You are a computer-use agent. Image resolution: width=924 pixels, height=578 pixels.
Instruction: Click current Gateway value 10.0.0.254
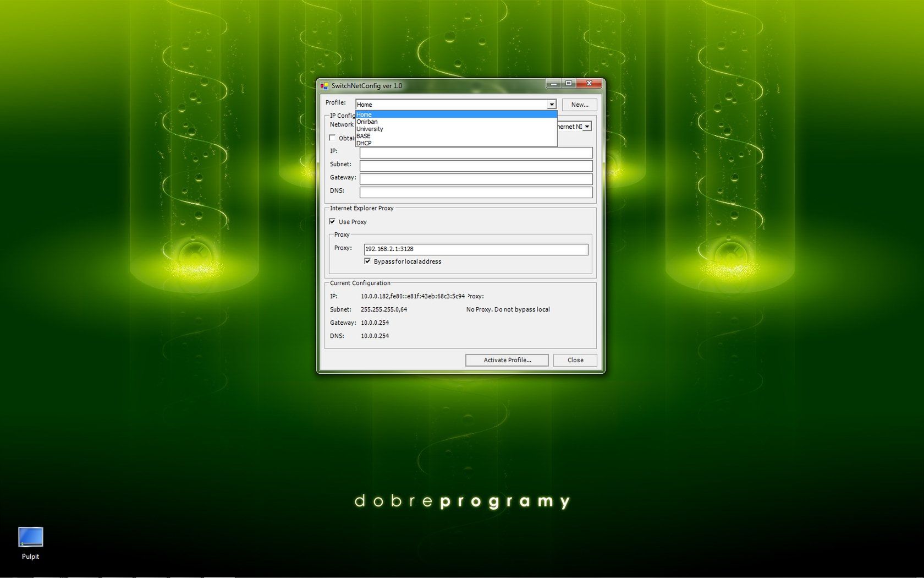coord(375,323)
